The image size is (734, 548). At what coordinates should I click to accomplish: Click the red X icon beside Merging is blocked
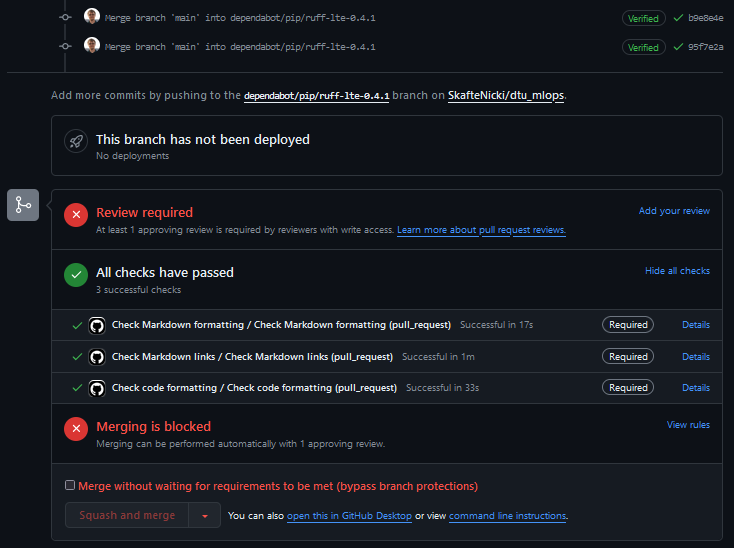(76, 428)
